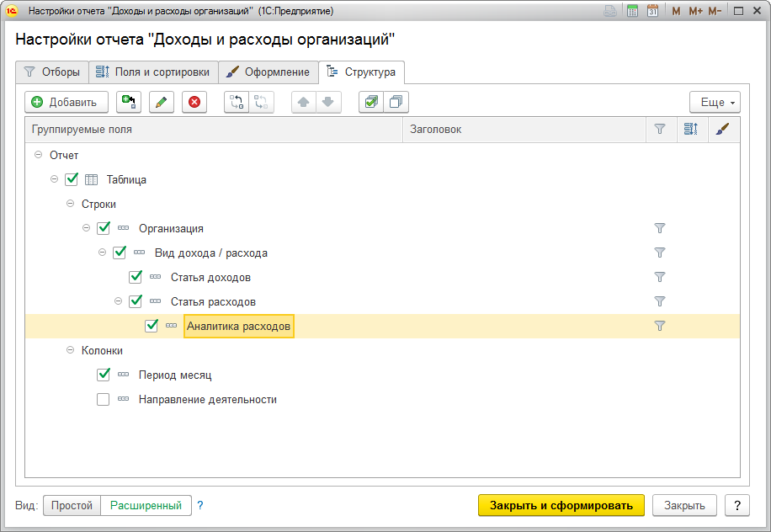Open the calendar icon in title bar

(x=652, y=11)
